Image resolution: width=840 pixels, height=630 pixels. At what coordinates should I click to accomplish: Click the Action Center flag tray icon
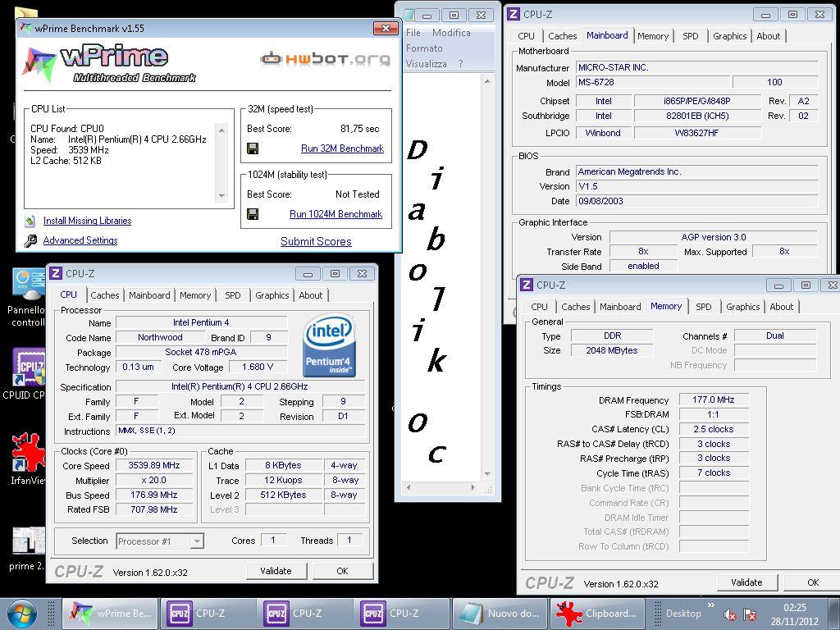[750, 615]
